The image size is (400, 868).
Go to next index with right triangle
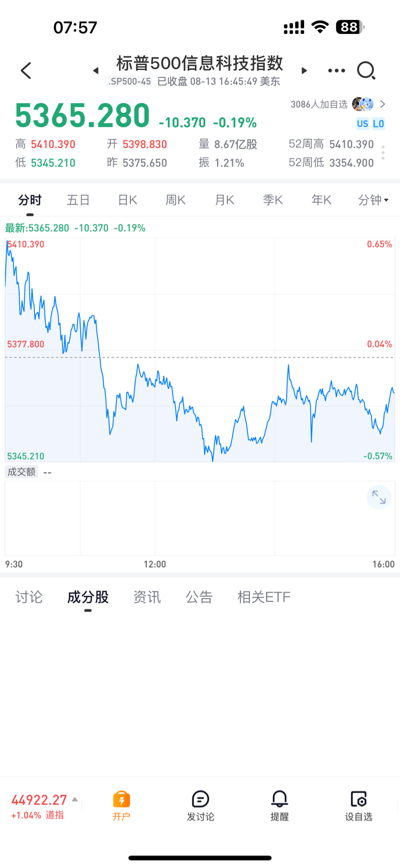click(304, 70)
